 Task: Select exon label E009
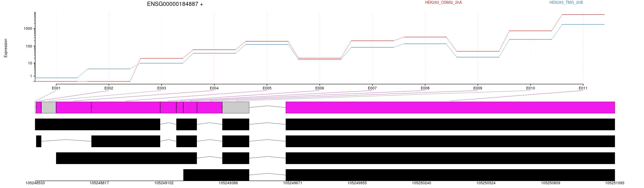point(478,88)
